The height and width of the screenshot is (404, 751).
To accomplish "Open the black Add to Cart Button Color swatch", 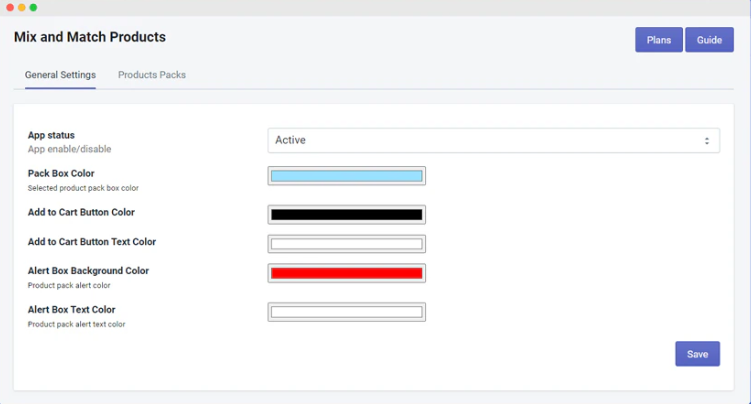I will [346, 214].
